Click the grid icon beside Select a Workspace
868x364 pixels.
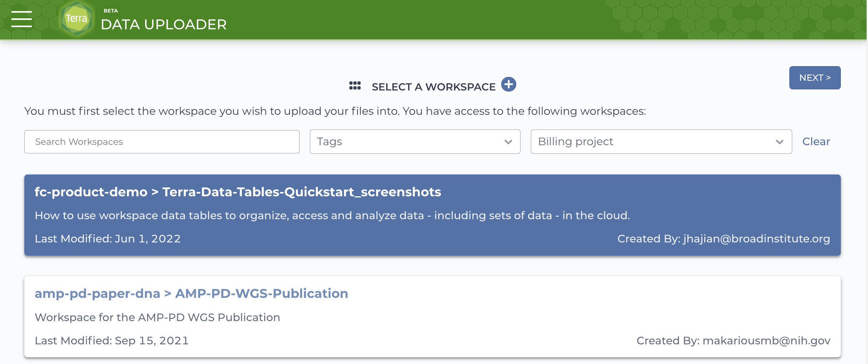click(355, 86)
